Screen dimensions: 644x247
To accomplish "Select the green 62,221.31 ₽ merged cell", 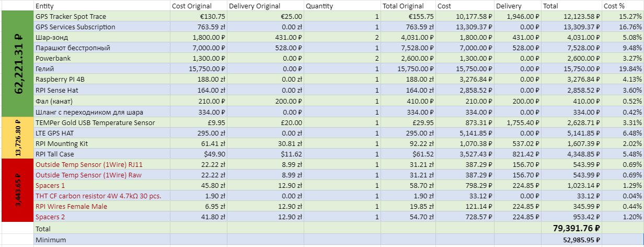I will pyautogui.click(x=17, y=64).
